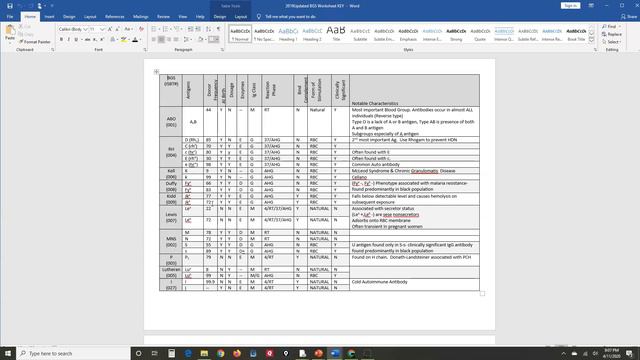Open the Paragraph settings dialog launcher

222,50
